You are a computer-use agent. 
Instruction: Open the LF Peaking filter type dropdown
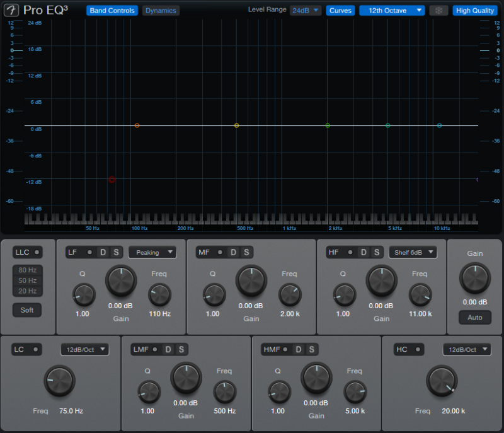point(152,253)
